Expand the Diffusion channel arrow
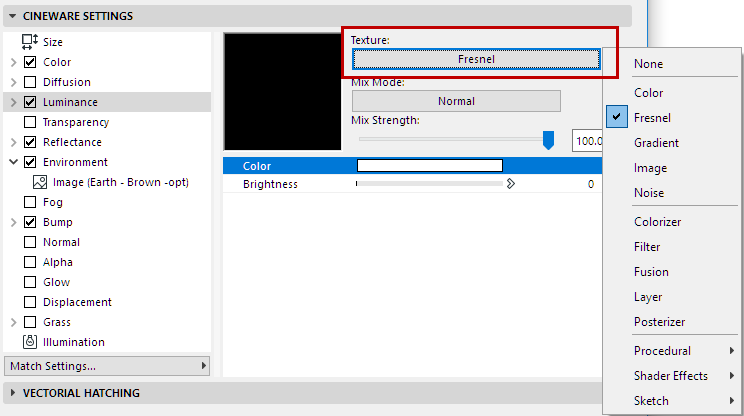Viewport: 744px width, 416px height. [x=13, y=82]
